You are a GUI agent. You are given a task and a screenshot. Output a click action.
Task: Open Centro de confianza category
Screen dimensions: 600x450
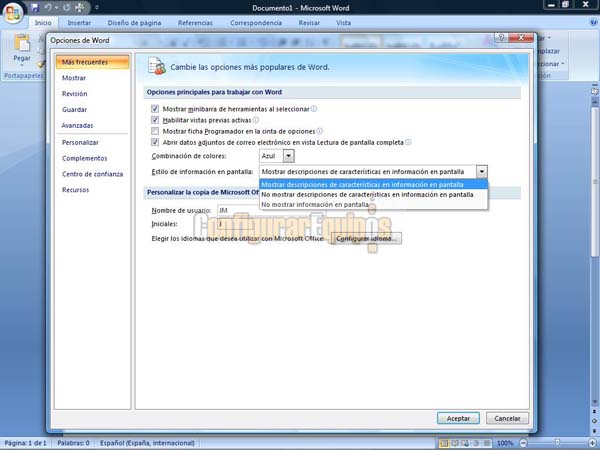click(x=93, y=174)
